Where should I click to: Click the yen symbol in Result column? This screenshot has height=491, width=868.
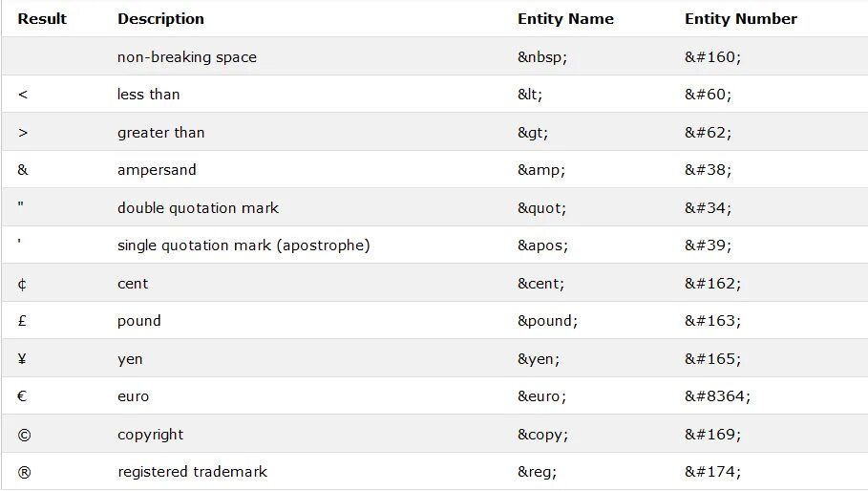(22, 359)
